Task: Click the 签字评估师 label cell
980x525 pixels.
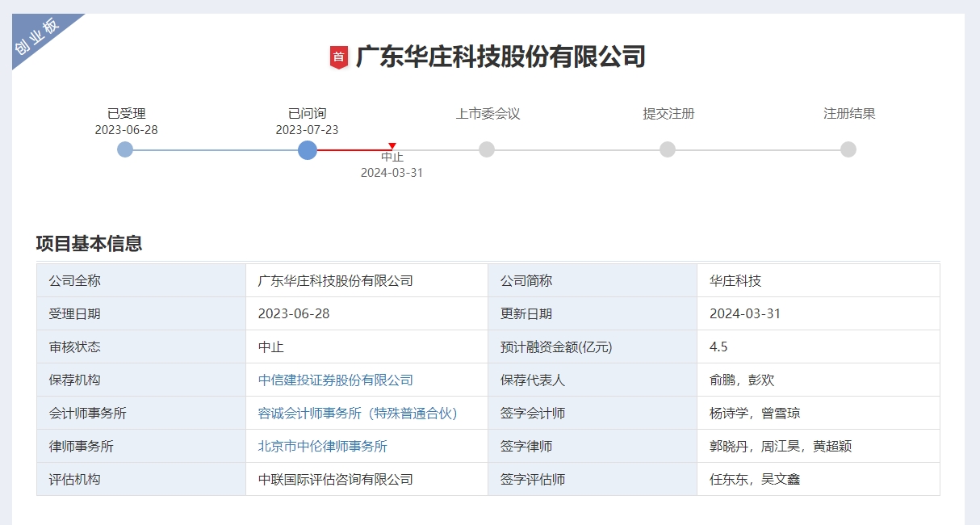Action: 593,479
